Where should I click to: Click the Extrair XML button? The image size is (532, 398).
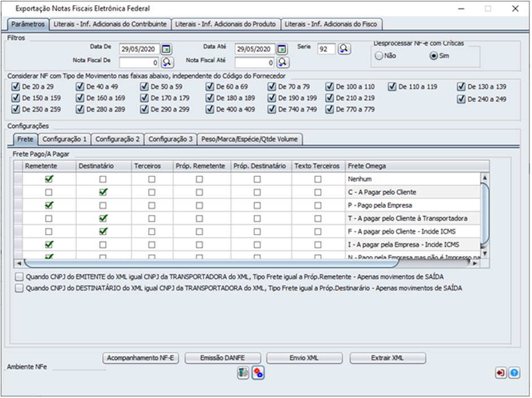[388, 358]
